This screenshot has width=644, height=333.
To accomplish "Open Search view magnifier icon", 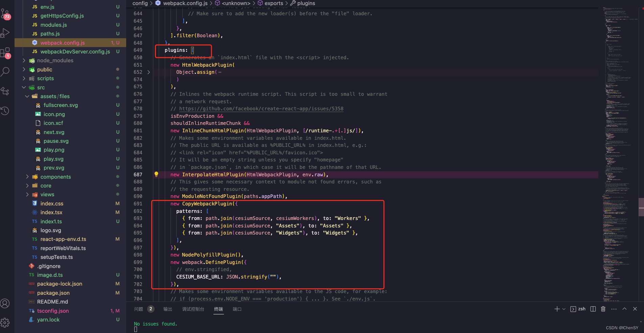I will coord(5,72).
